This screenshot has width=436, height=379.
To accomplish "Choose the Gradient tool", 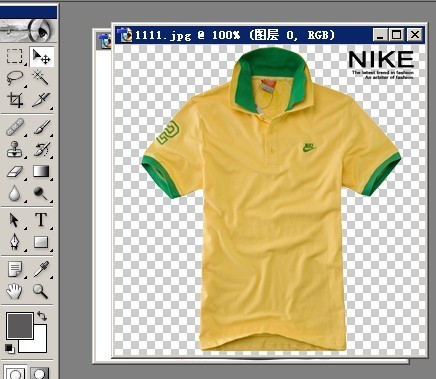I will 41,171.
